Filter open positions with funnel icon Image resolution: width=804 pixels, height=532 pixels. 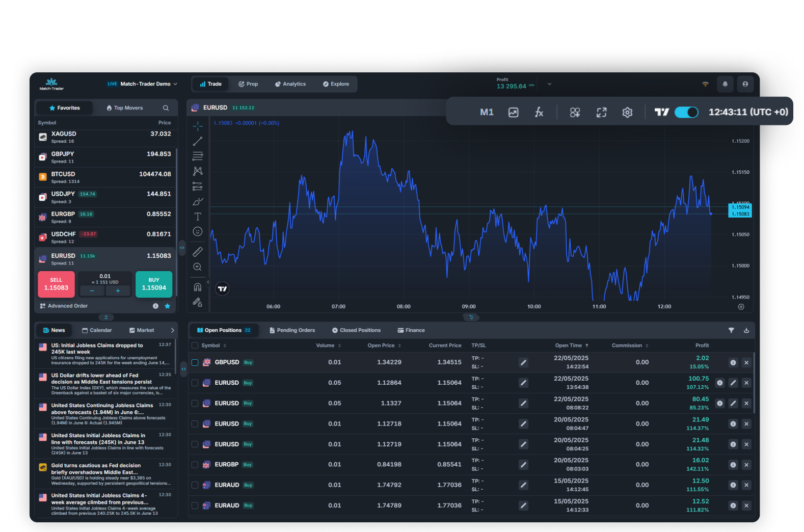(x=731, y=330)
